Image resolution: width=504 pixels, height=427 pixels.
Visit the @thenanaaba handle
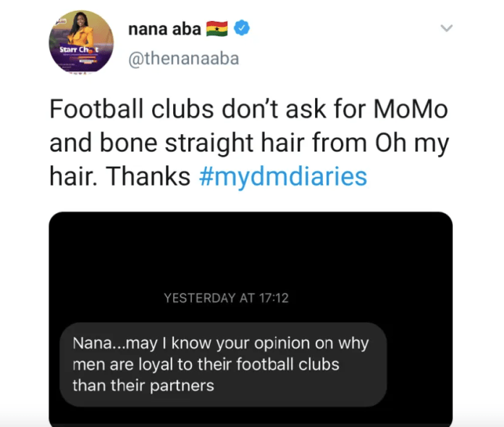183,59
